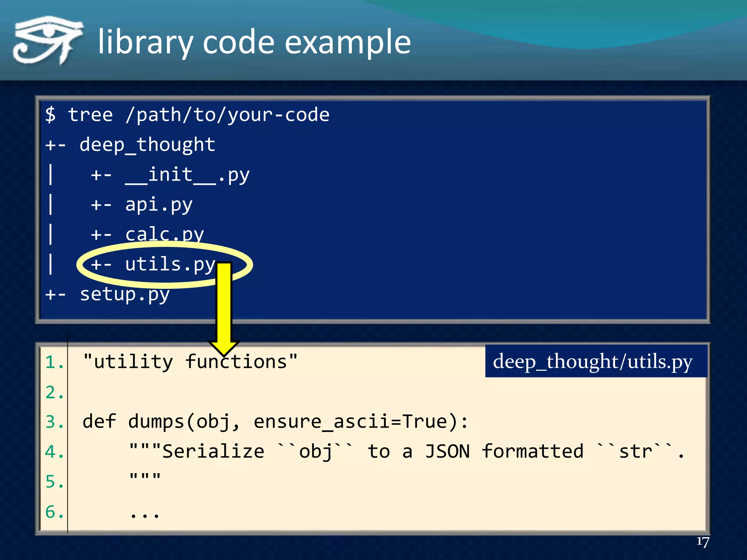Image resolution: width=747 pixels, height=560 pixels.
Task: Click the 'Serialize ``obj`` to a JSON' docstring line
Action: click(407, 452)
